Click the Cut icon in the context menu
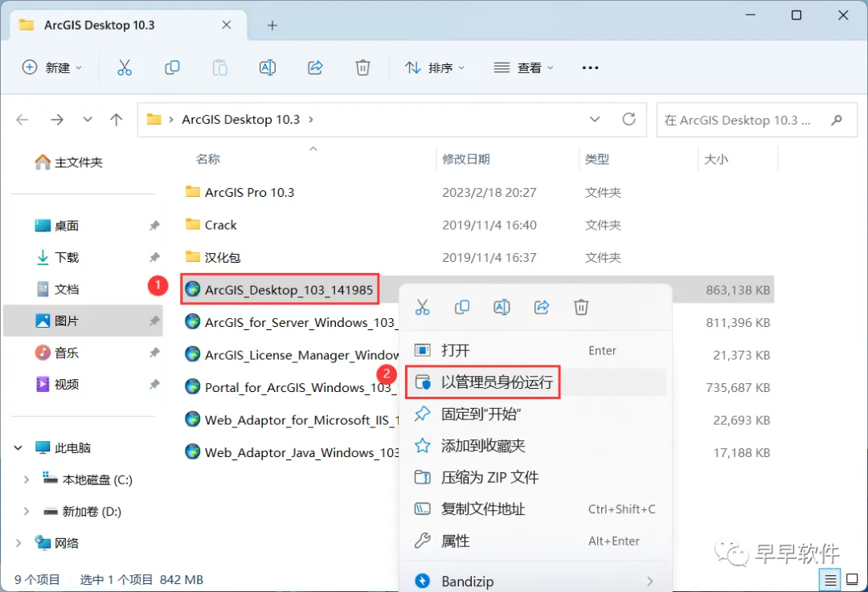The height and width of the screenshot is (592, 868). coord(423,307)
